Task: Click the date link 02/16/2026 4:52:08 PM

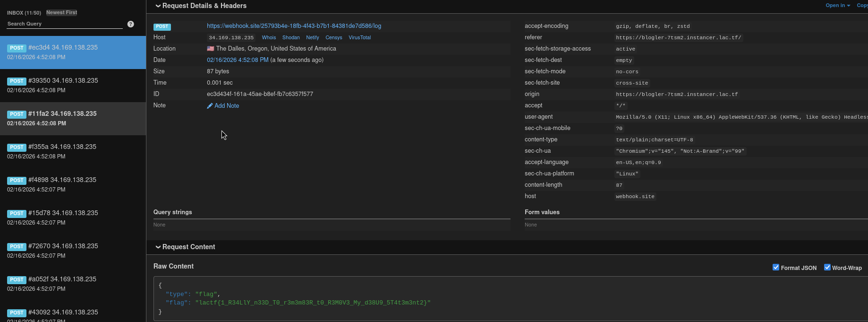Action: click(238, 60)
